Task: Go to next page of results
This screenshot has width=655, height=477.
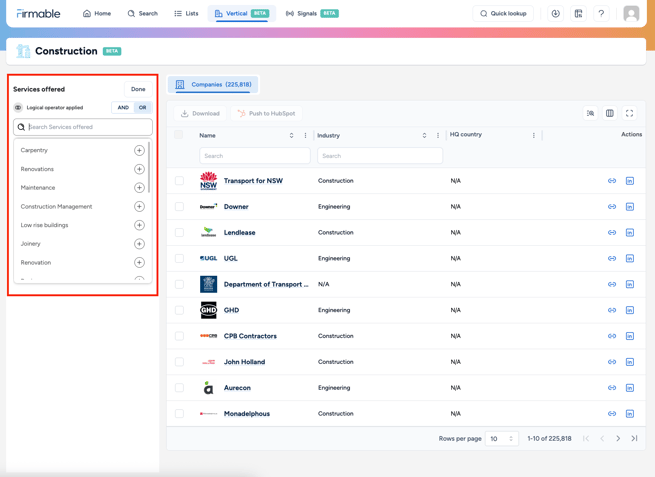Action: pyautogui.click(x=618, y=439)
